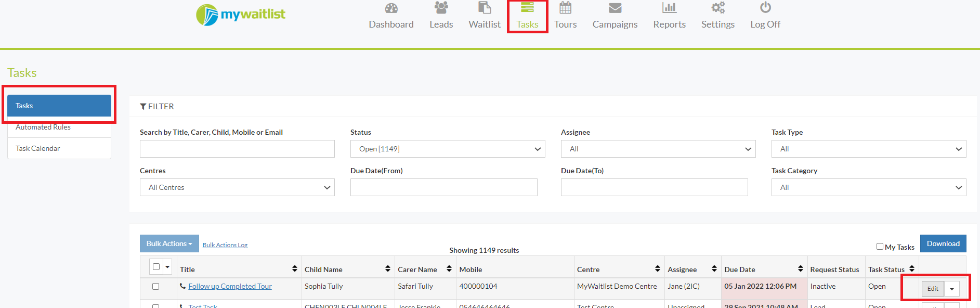Viewport: 980px width, 308px height.
Task: Select Tasks in the left sidebar
Action: tap(59, 106)
